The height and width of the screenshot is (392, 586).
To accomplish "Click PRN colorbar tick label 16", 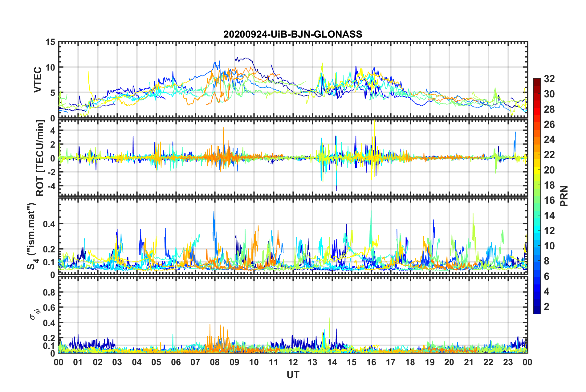I will click(x=549, y=200).
